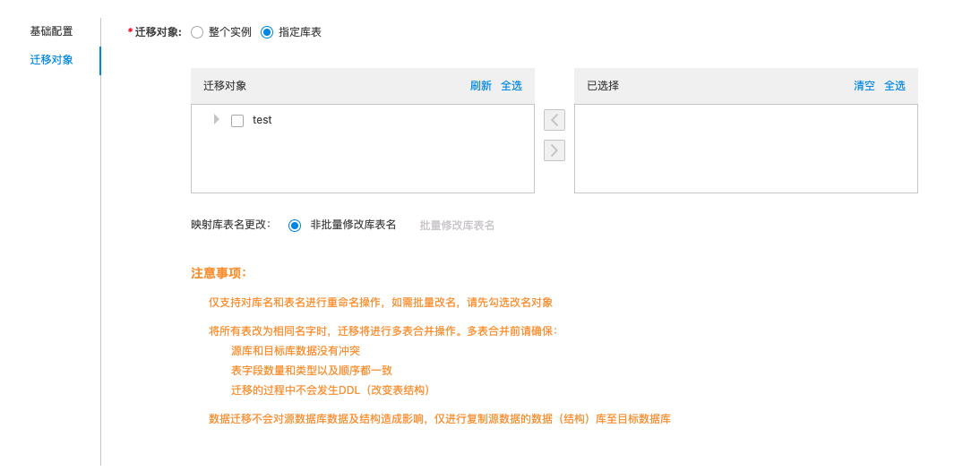Click the right arrow transfer button
The height and width of the screenshot is (471, 980).
click(554, 150)
